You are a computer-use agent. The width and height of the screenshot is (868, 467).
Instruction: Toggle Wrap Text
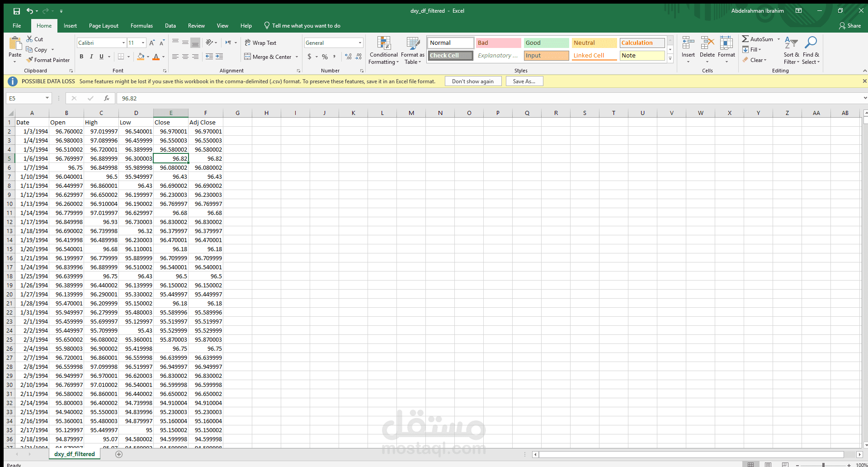click(x=260, y=43)
